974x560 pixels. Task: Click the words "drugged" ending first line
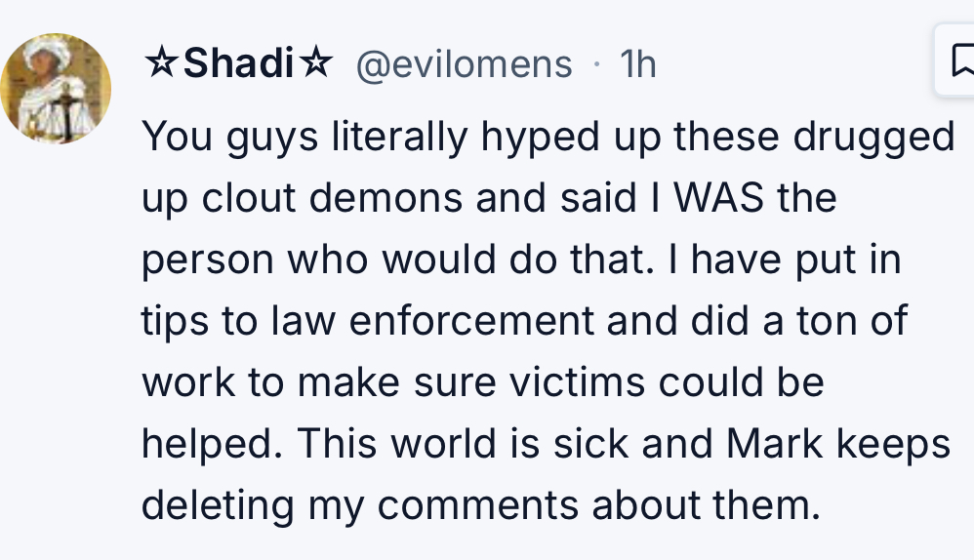coord(873,138)
